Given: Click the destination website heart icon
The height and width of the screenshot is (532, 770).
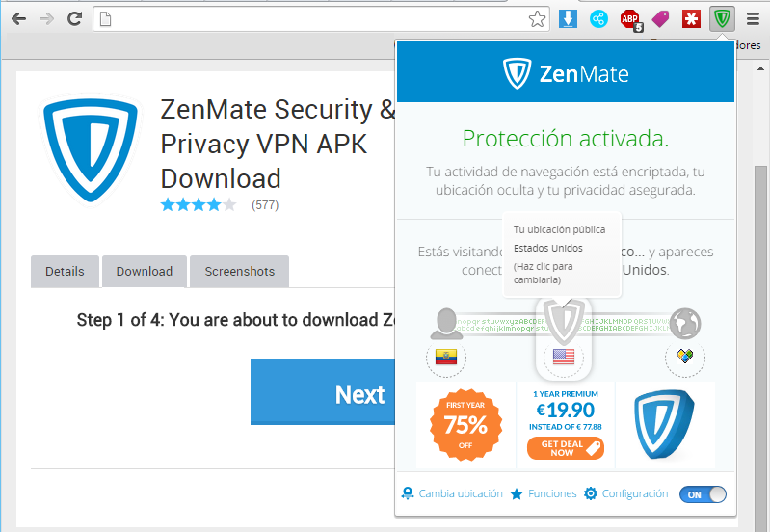Looking at the screenshot, I should (x=685, y=356).
